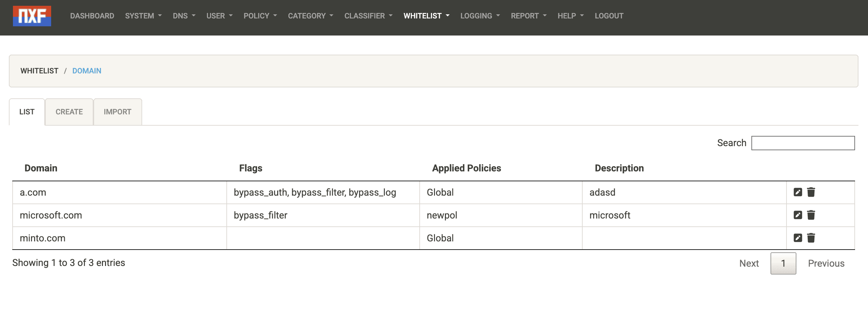Edit the minto.com entry

click(x=798, y=238)
